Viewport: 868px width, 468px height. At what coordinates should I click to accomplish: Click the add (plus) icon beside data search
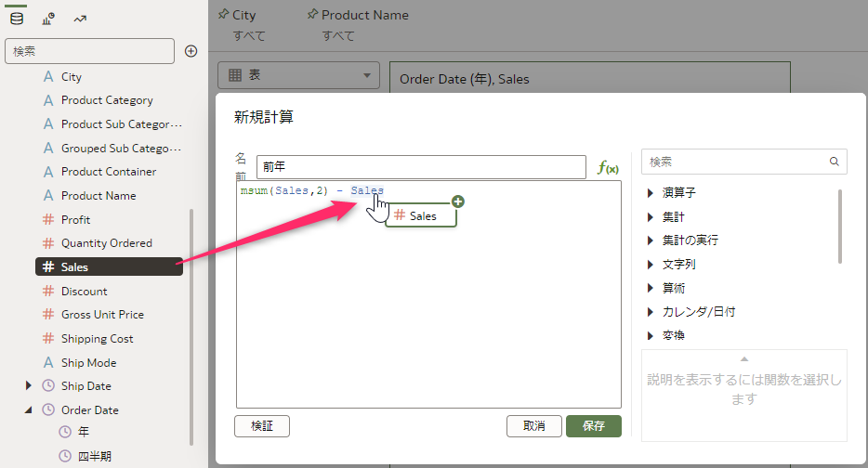tap(191, 51)
